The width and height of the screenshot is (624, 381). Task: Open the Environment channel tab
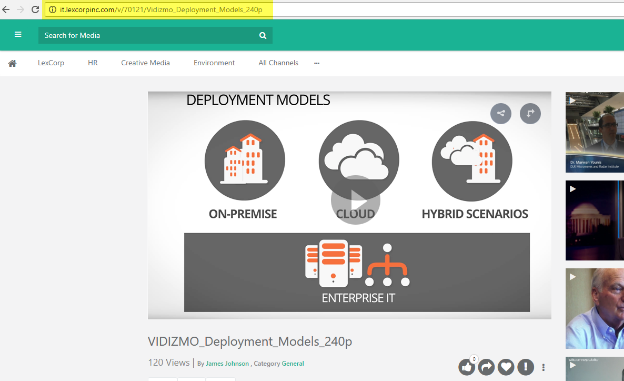pos(214,63)
